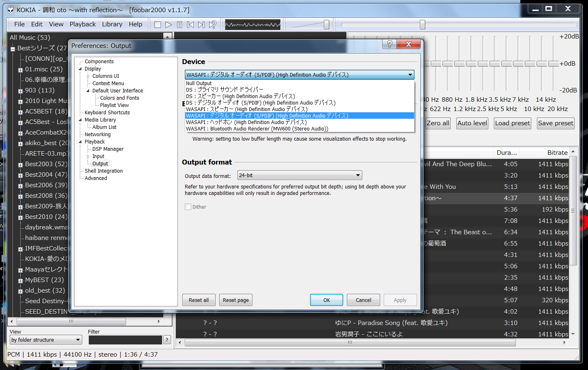Image resolution: width=588 pixels, height=370 pixels.
Task: Click the playlist vertical scrollbar thumb
Action: [x=573, y=211]
